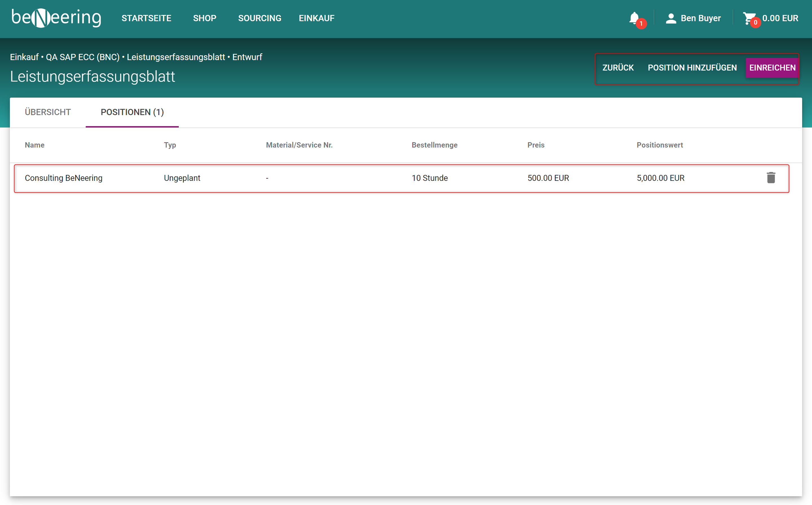
Task: Click the user profile icon
Action: (x=671, y=18)
